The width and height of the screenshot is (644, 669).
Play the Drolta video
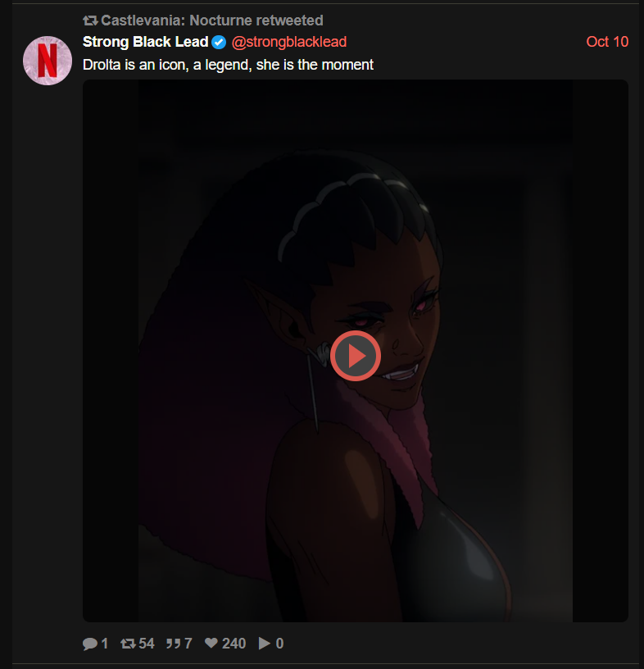356,356
